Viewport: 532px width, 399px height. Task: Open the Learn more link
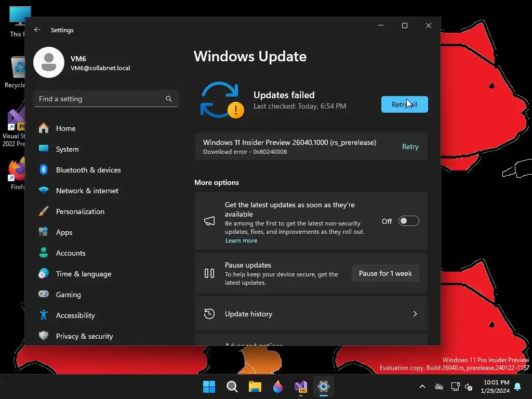coord(241,241)
